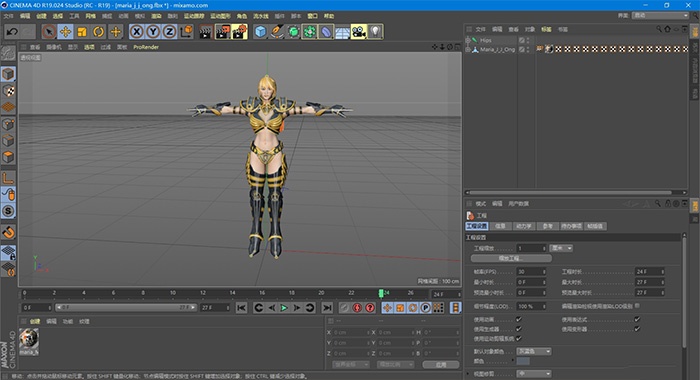The height and width of the screenshot is (380, 700).
Task: Click the purple Bend deformer icon
Action: click(x=326, y=32)
